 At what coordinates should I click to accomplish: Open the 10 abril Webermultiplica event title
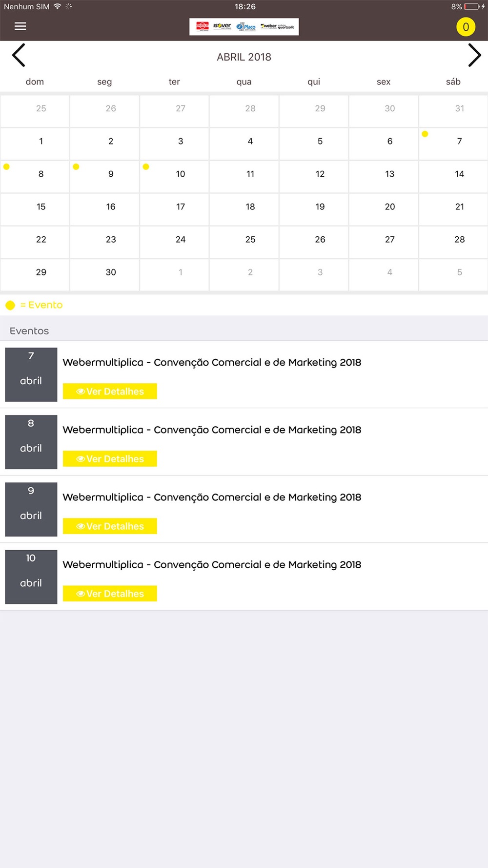(212, 565)
